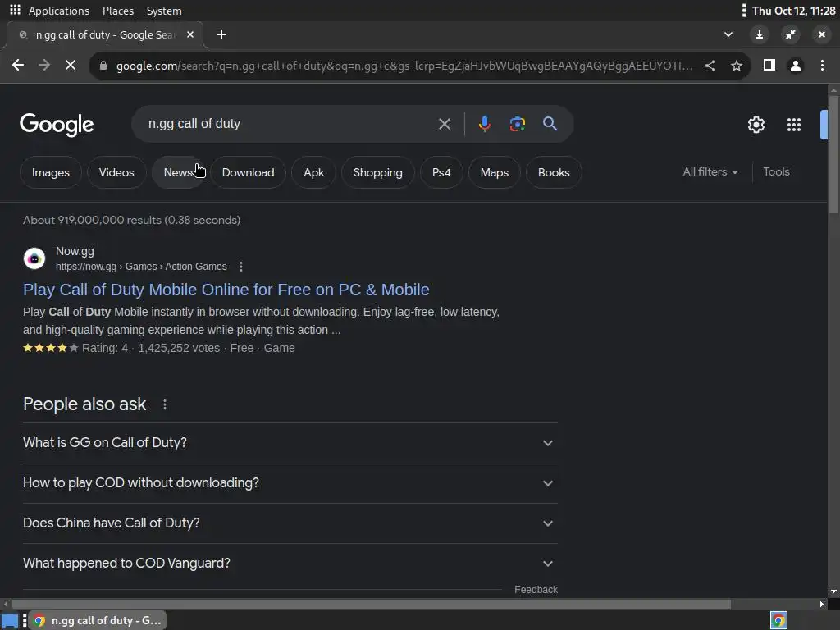Expand 'What happened to COD Vanguard?'
The image size is (840, 630).
pyautogui.click(x=290, y=564)
